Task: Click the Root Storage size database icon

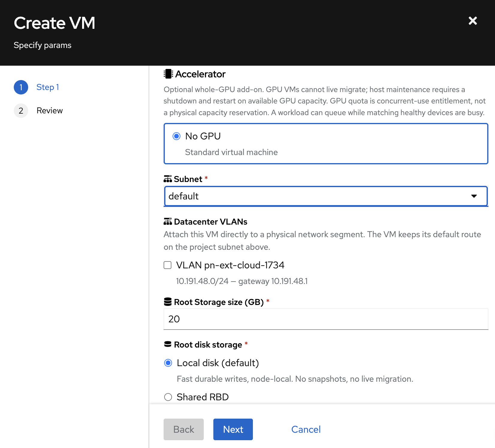Action: [168, 302]
